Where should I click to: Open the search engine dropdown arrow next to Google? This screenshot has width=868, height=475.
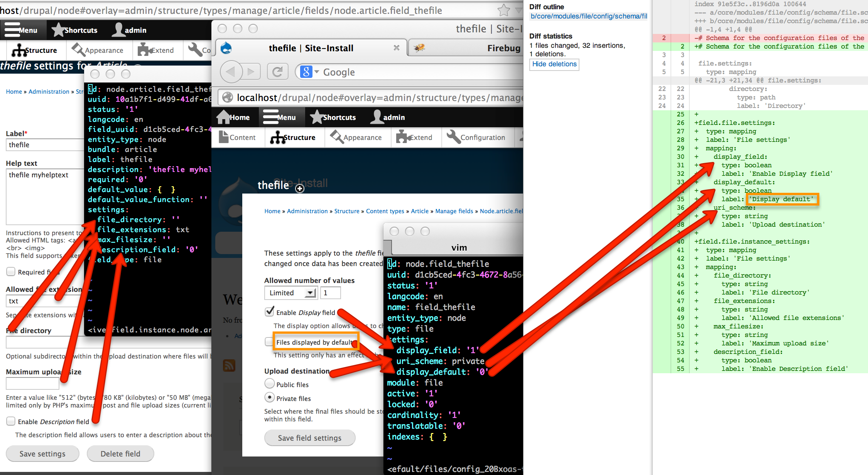click(317, 72)
